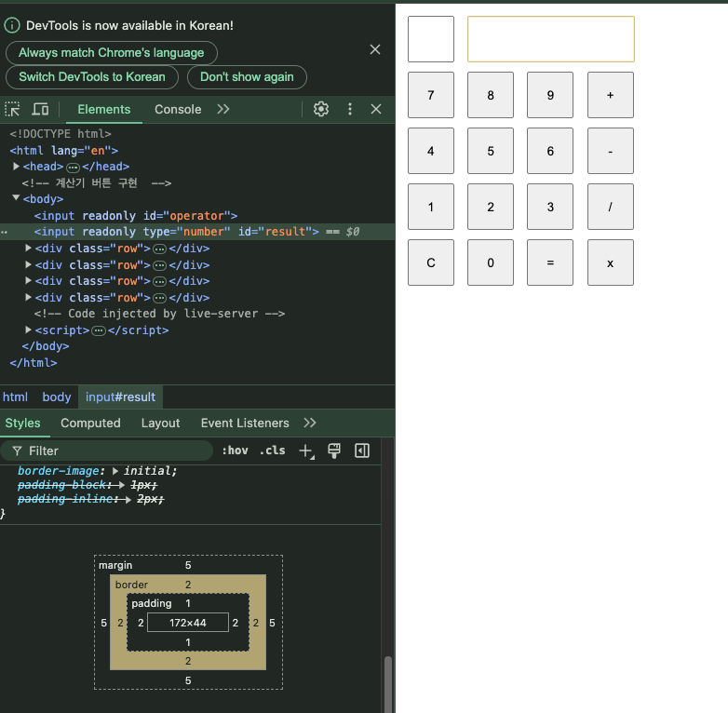Expand padding-block property value

click(x=122, y=485)
